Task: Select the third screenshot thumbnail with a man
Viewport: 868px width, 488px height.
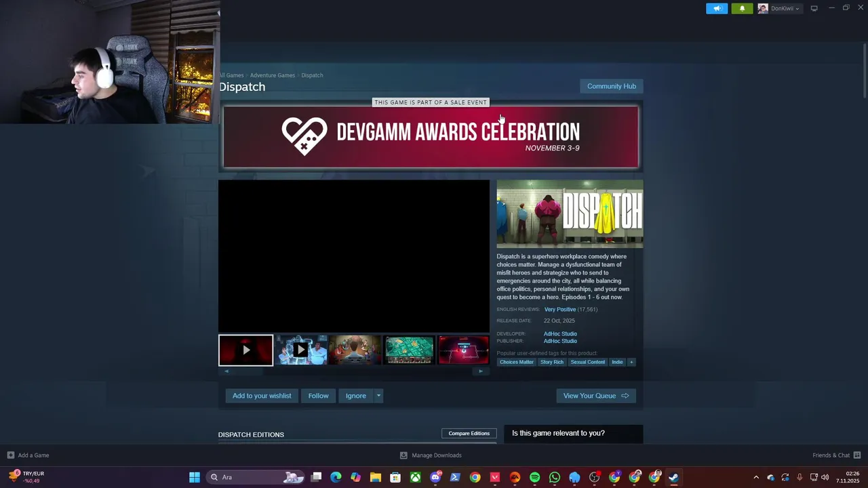Action: [x=355, y=350]
